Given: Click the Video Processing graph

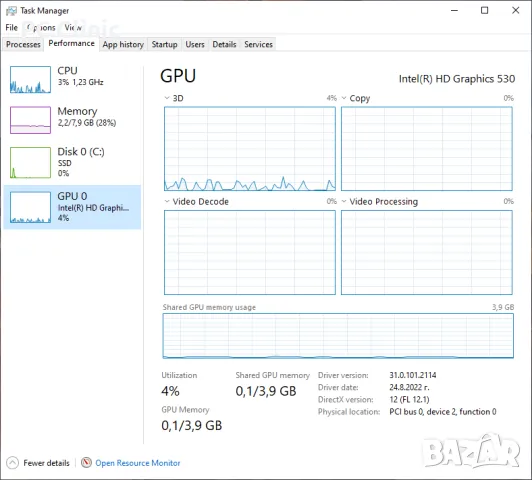Looking at the screenshot, I should point(427,252).
